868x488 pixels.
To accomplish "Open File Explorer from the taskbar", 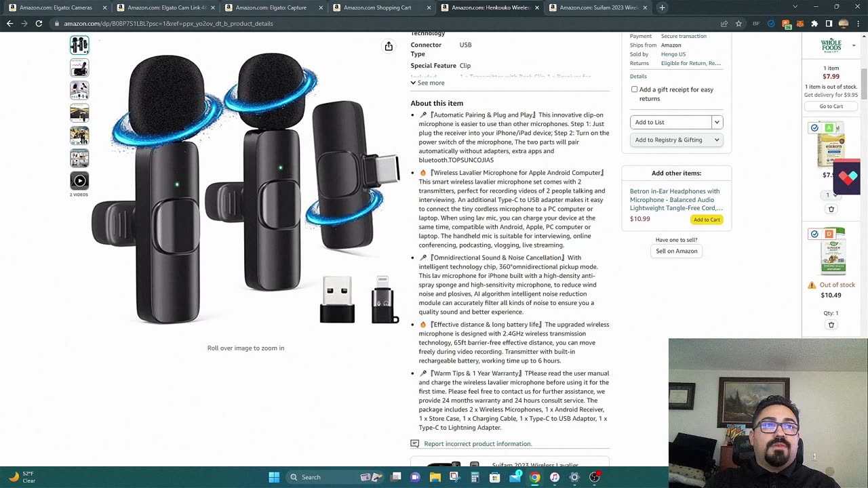I will [435, 477].
